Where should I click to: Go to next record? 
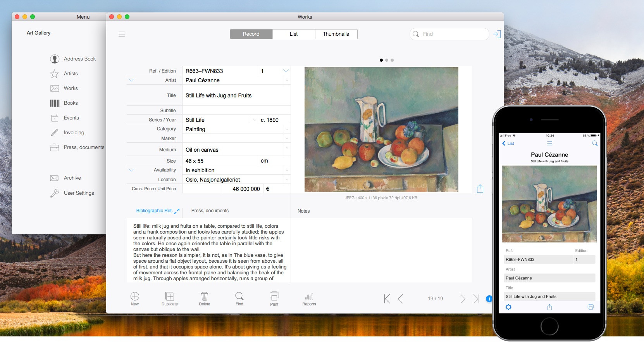pos(463,298)
